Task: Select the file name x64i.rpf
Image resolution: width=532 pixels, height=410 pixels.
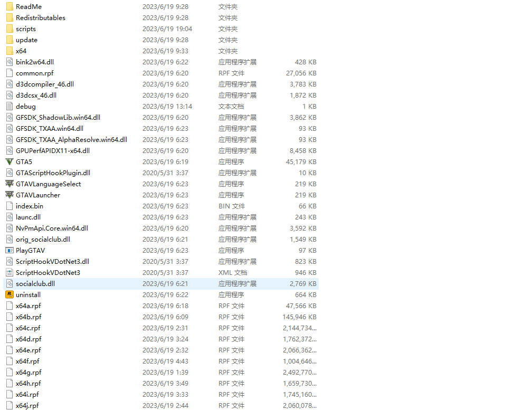Action: coord(27,394)
